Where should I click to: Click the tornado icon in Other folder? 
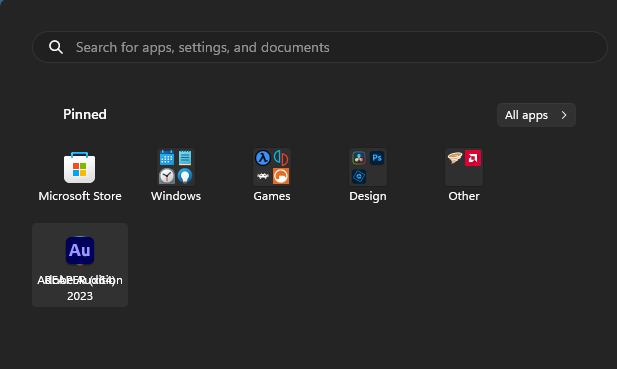(455, 158)
